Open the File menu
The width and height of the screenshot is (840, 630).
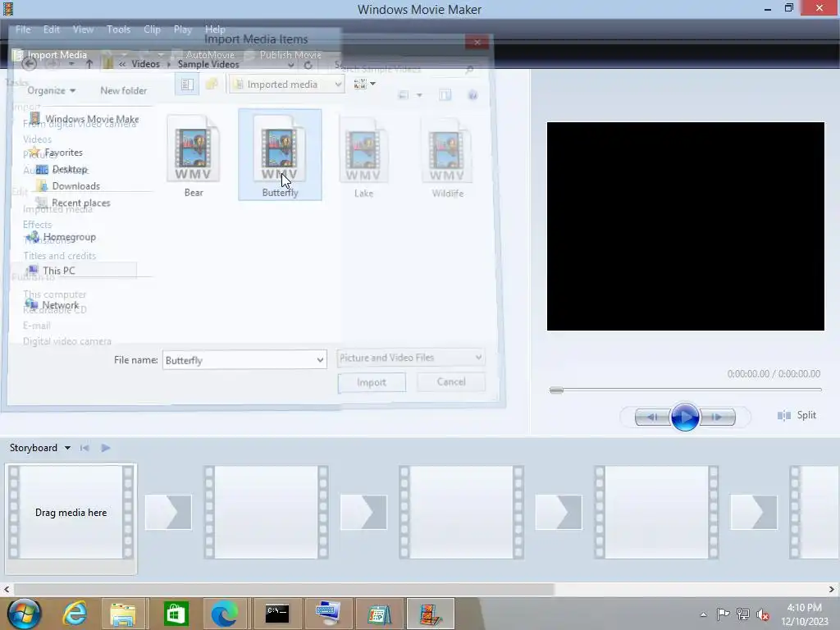[x=23, y=30]
